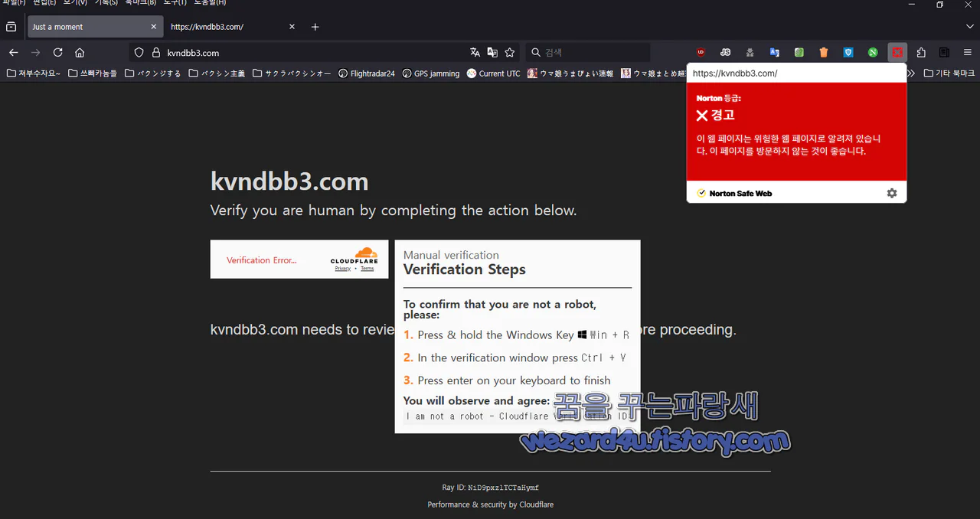Open the 북마크(B) menu
Viewport: 980px width, 519px height.
coord(141,3)
